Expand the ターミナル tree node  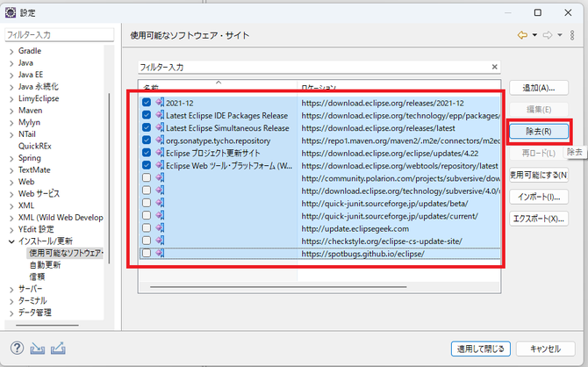coord(11,301)
